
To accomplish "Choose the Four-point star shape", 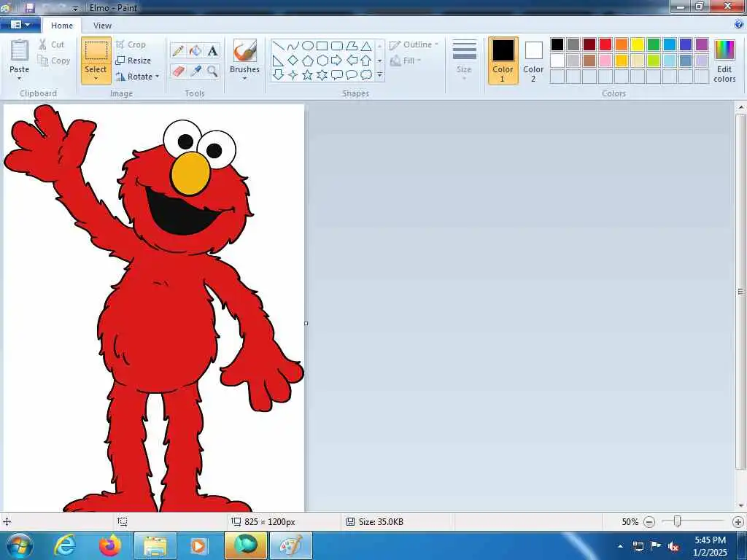I will click(293, 75).
